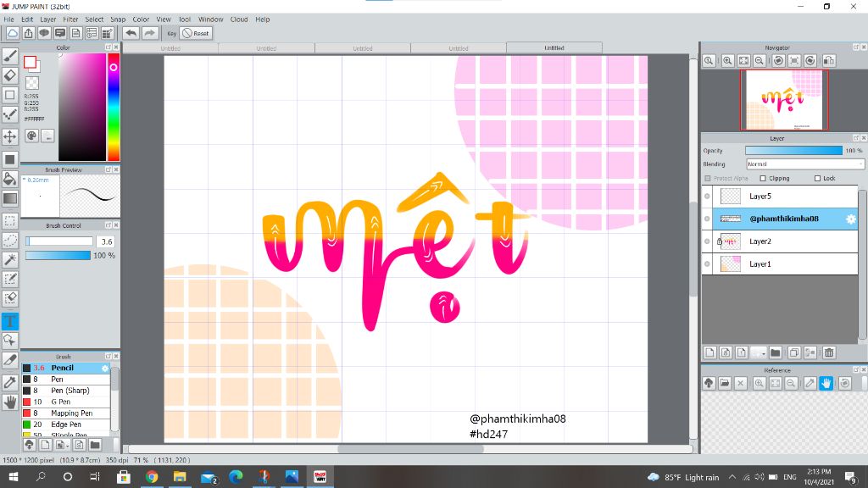
Task: Select the Brush tool in the left toolbar
Action: [10, 56]
